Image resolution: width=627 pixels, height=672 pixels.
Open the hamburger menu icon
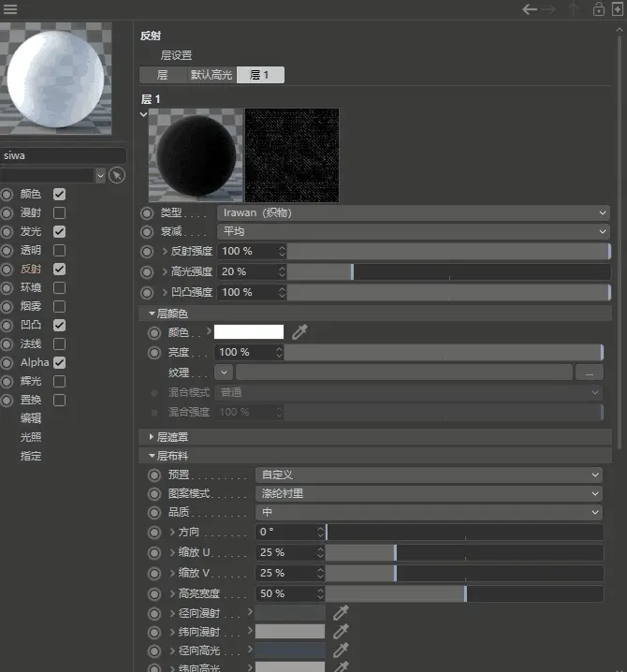tap(10, 9)
